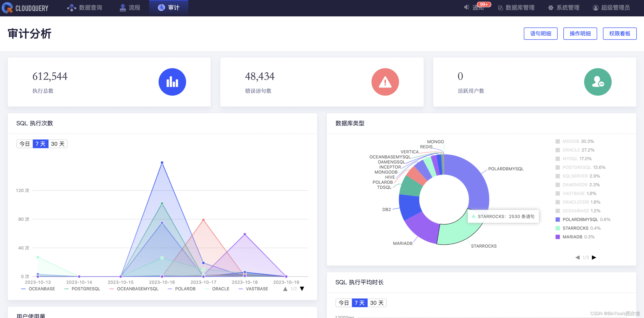This screenshot has width=644, height=318.
Task: Open the 数据查询 nav tab
Action: 85,8
